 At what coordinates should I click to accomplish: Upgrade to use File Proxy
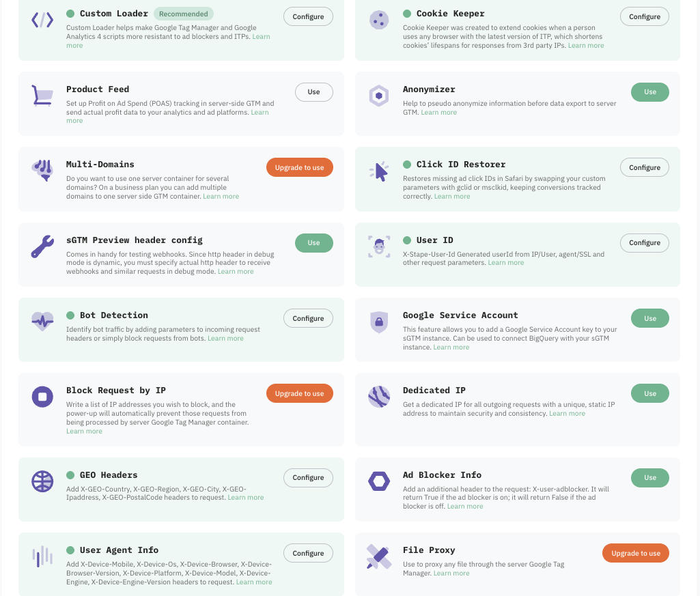(635, 553)
